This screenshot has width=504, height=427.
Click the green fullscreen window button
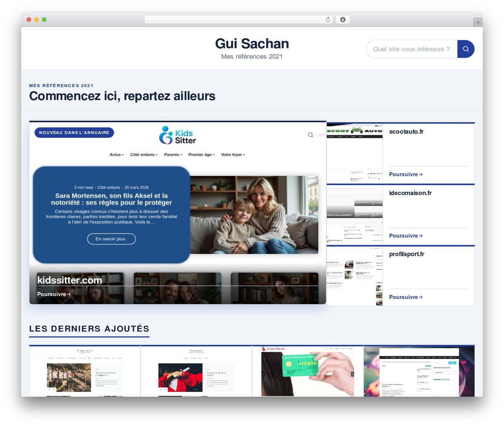pos(44,20)
